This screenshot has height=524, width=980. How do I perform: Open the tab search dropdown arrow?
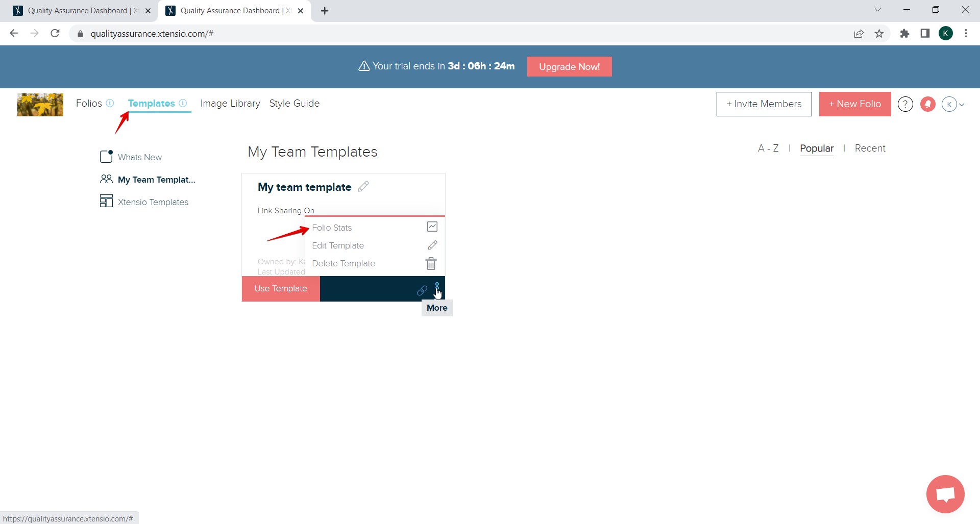877,10
